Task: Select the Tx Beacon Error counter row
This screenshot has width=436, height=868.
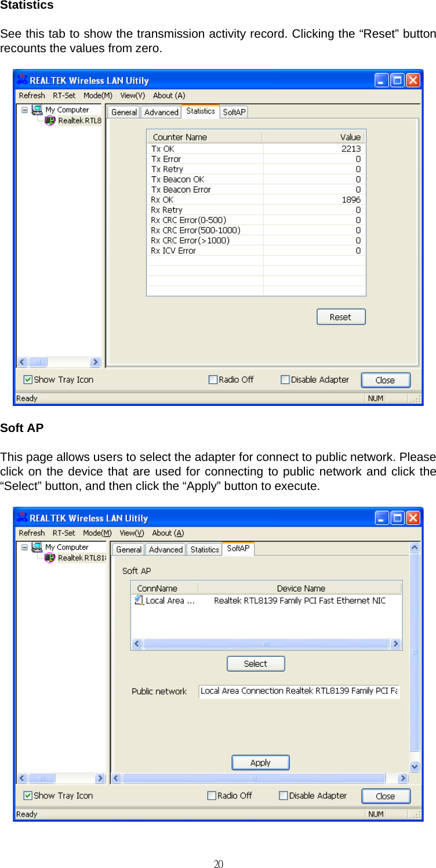Action: click(x=256, y=190)
